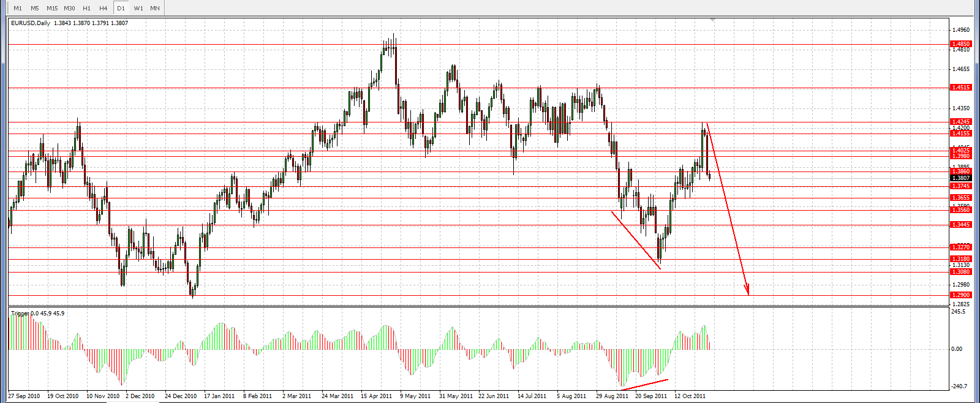Select the 1.4155 price level tag
Image resolution: width=980 pixels, height=403 pixels.
[961, 133]
